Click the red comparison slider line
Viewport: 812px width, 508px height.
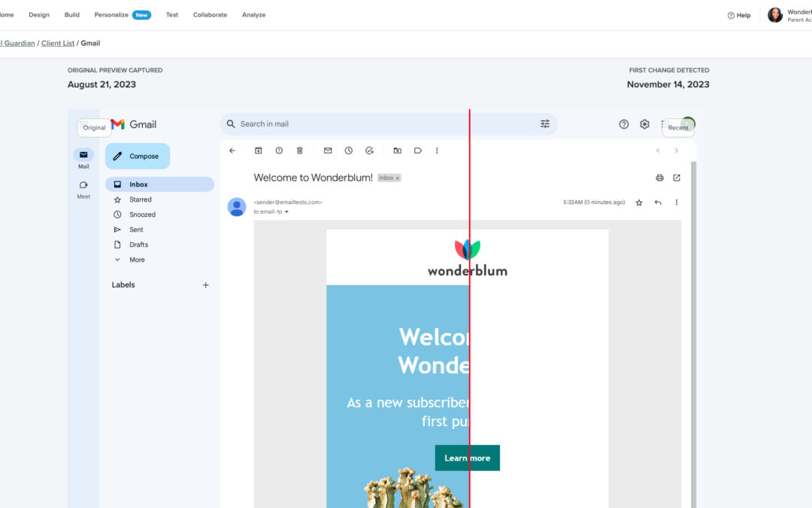click(470, 309)
